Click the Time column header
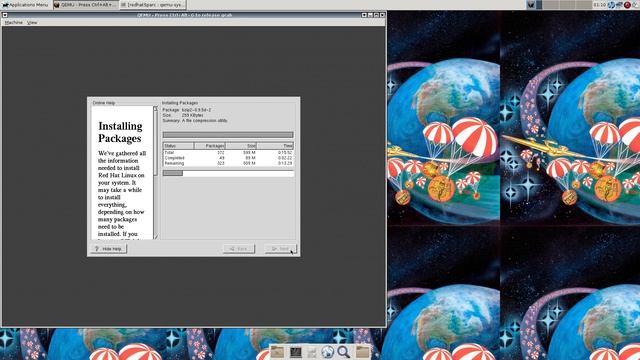The width and height of the screenshot is (640, 360). click(275, 146)
